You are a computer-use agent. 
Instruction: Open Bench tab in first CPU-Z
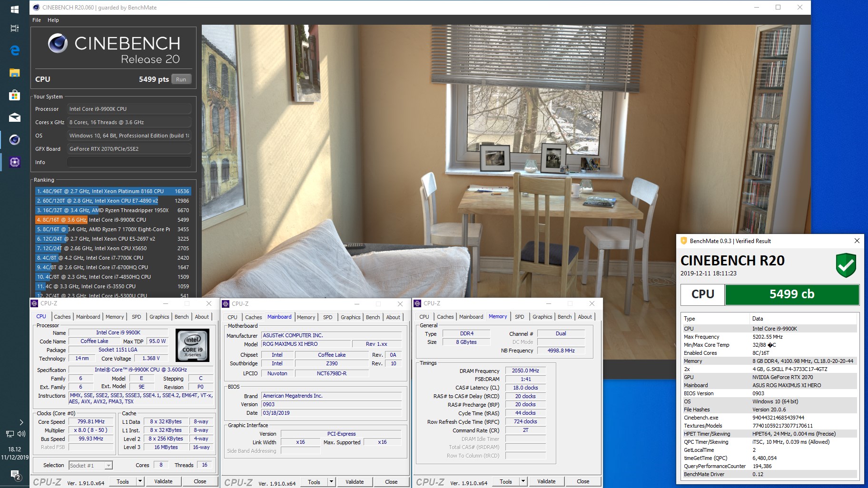tap(181, 317)
